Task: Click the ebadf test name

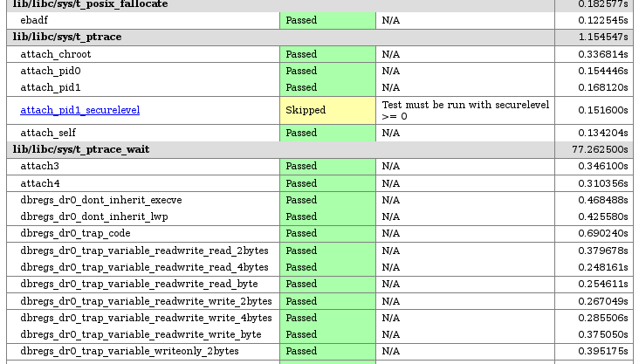Action: pyautogui.click(x=34, y=20)
